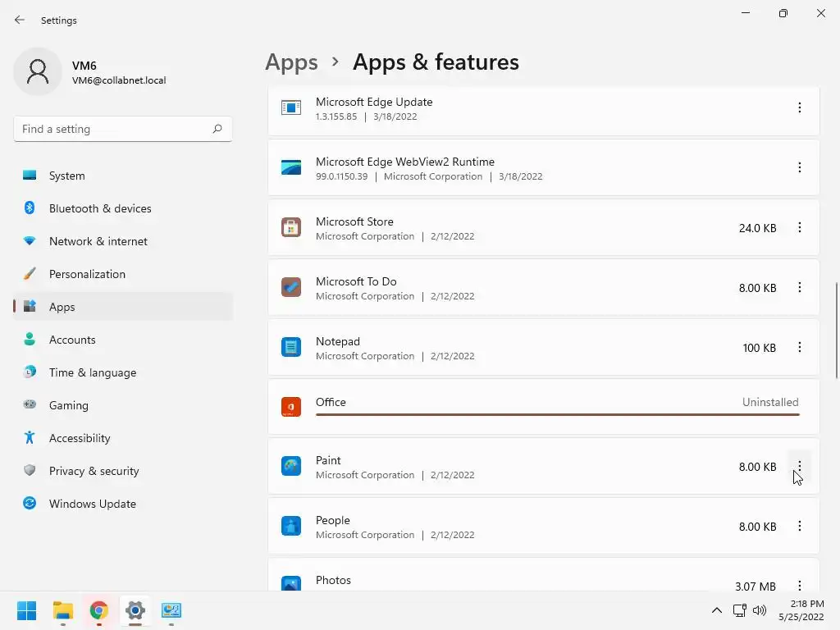Open the three-dot menu for Paint
Screen dimensions: 840x630
(800, 467)
